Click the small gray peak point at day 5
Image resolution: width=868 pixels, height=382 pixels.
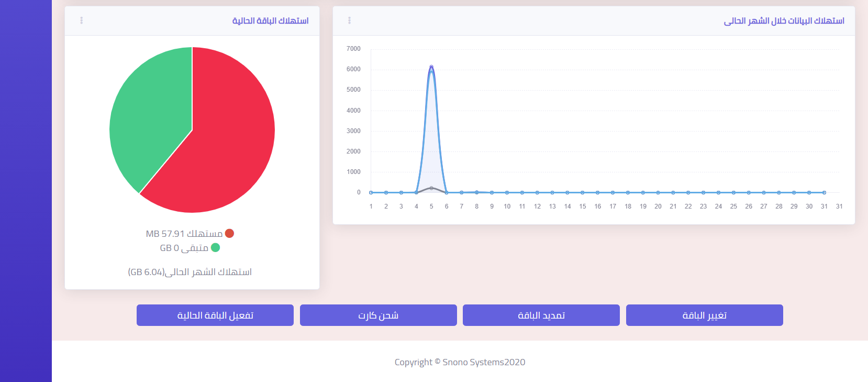coord(431,188)
